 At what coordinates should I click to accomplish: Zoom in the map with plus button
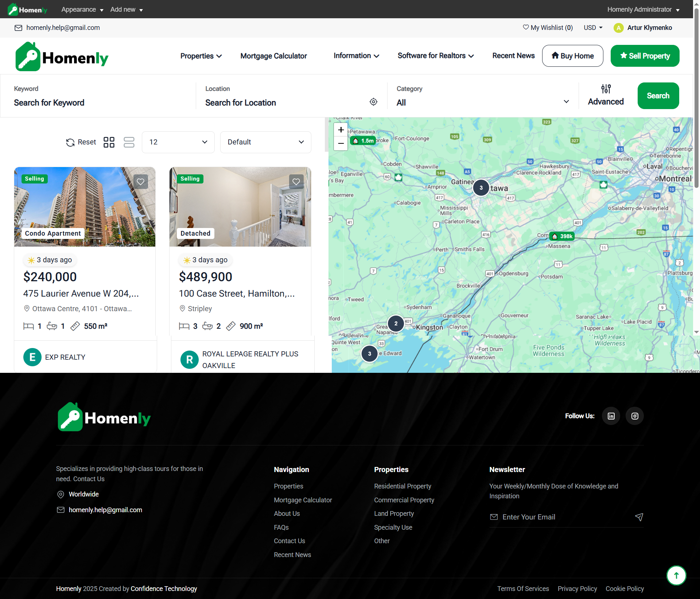coord(341,130)
